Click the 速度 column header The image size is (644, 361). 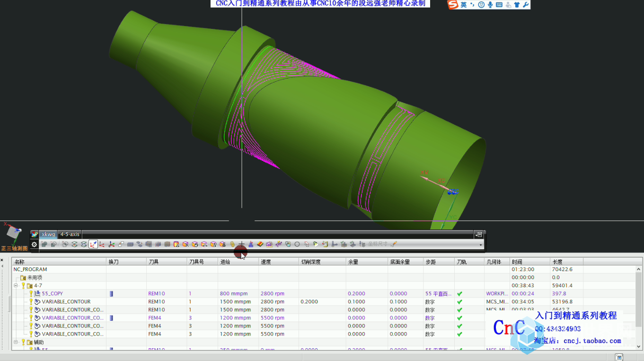click(279, 261)
